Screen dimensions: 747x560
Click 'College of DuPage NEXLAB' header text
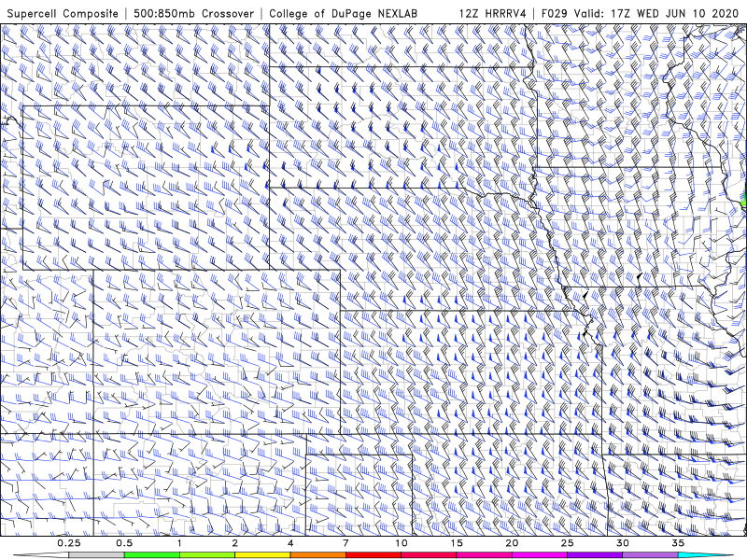(x=343, y=13)
